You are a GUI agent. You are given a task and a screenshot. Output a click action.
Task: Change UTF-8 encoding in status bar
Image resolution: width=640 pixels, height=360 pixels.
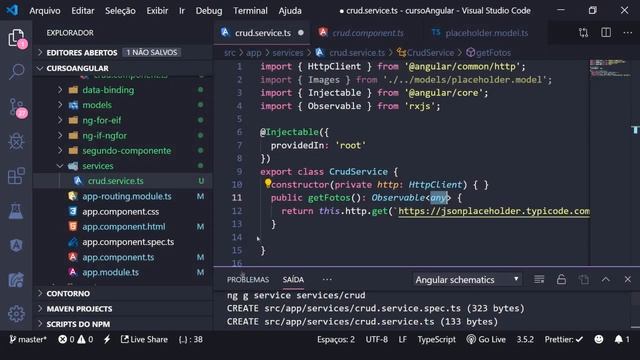(x=376, y=340)
